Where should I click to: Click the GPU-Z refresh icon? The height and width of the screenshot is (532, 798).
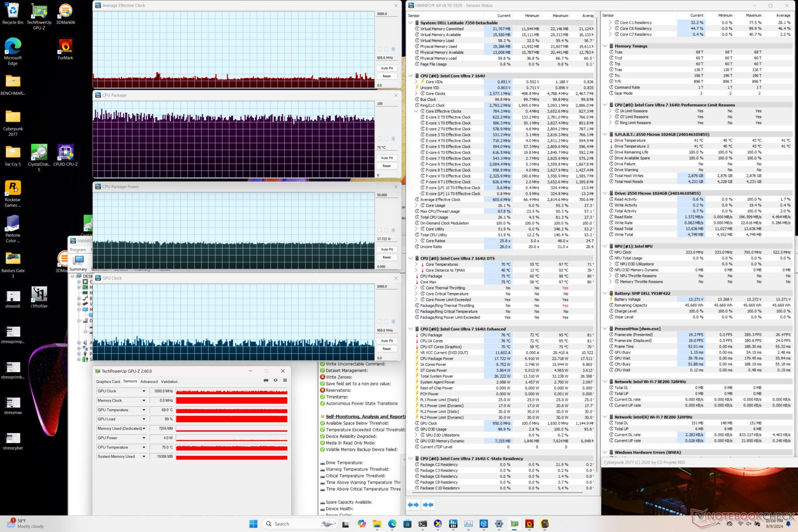275,380
